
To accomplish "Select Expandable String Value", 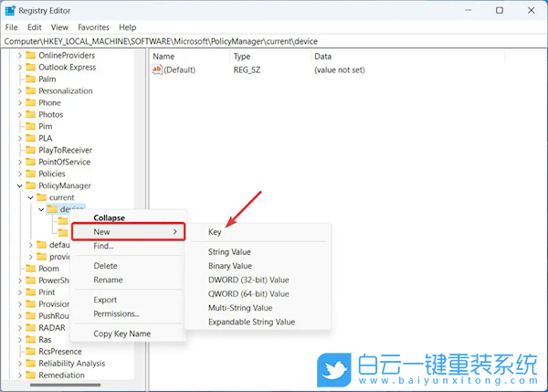I will click(258, 322).
